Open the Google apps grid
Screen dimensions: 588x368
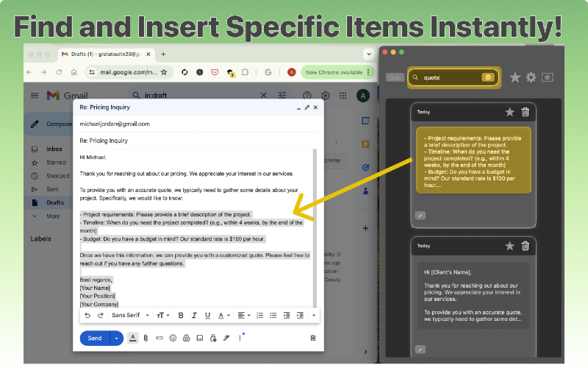(343, 96)
